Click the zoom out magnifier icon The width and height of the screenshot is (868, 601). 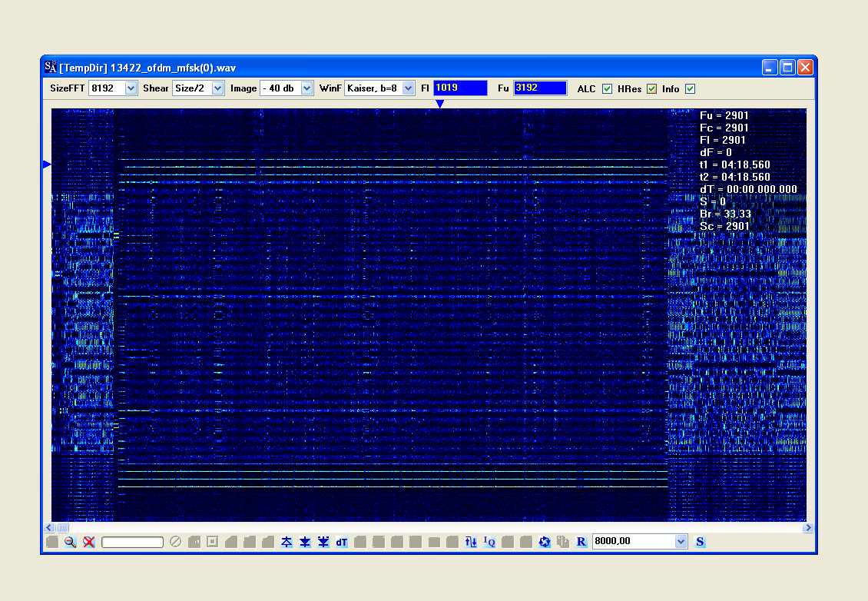70,542
